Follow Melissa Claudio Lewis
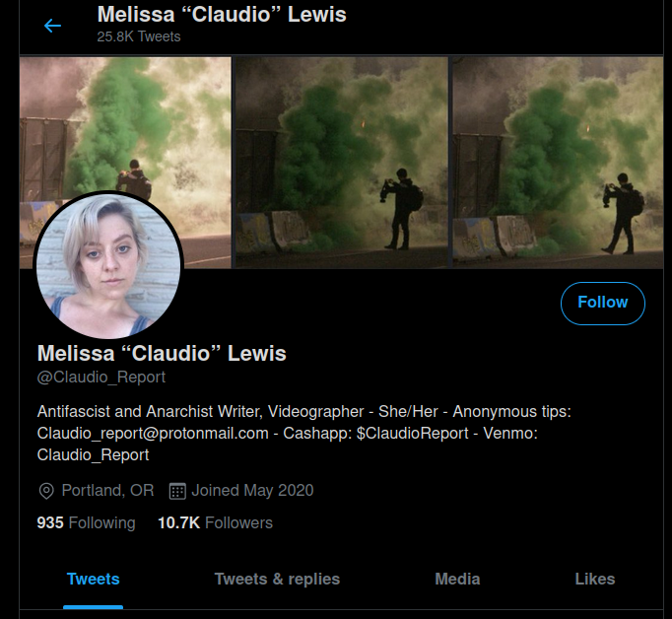The width and height of the screenshot is (672, 619). [603, 303]
